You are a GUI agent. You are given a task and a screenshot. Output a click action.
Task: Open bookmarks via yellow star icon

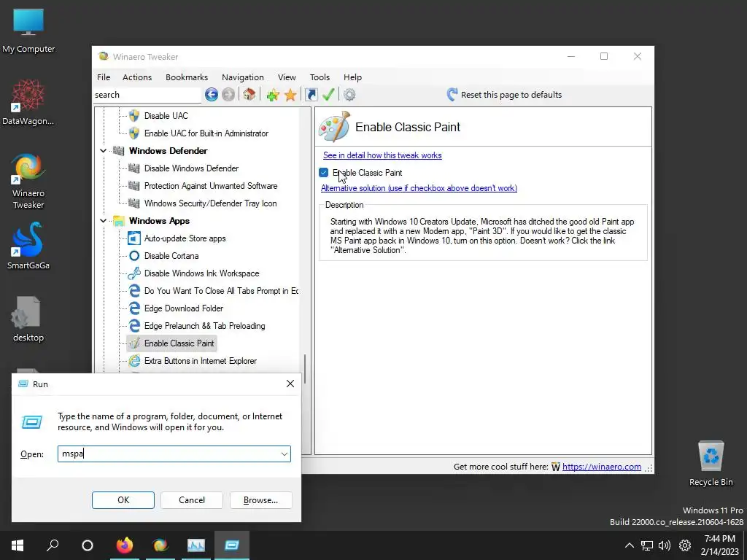tap(290, 95)
